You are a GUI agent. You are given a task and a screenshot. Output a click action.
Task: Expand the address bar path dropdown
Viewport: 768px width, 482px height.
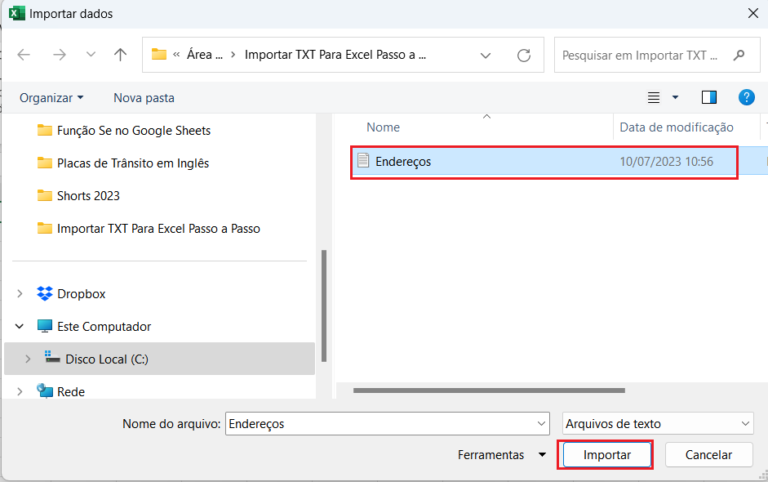486,55
